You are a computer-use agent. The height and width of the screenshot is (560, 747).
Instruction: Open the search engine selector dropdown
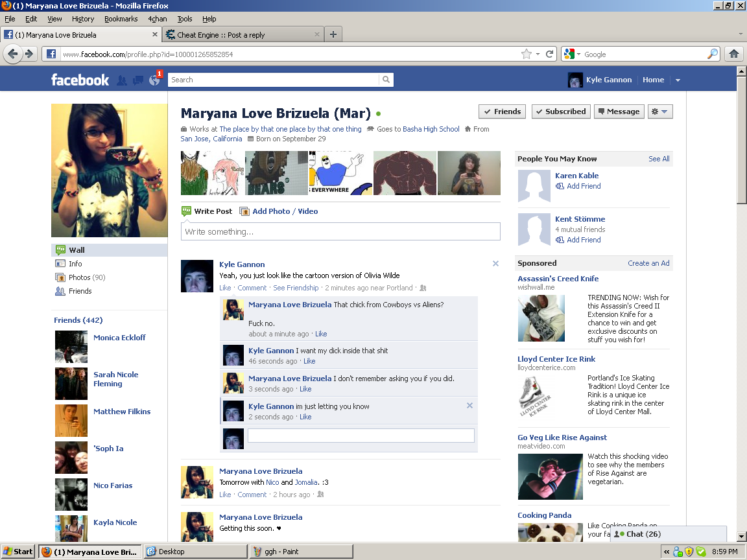pos(573,54)
